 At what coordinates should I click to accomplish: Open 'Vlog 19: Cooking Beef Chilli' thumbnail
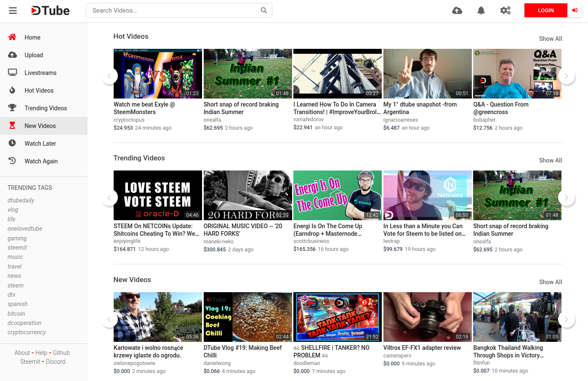point(248,317)
